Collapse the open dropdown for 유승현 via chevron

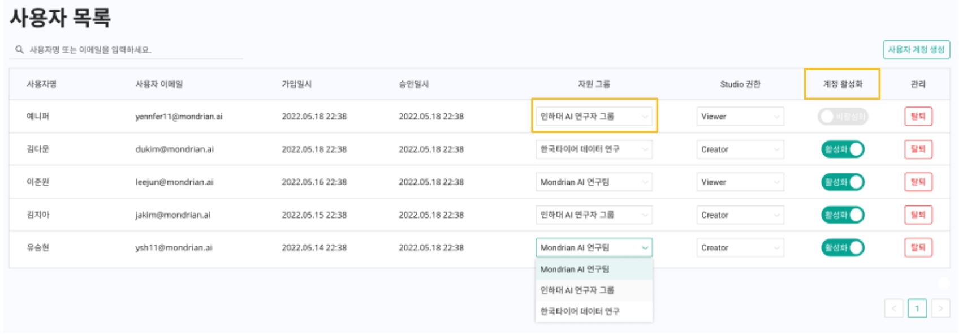(645, 248)
